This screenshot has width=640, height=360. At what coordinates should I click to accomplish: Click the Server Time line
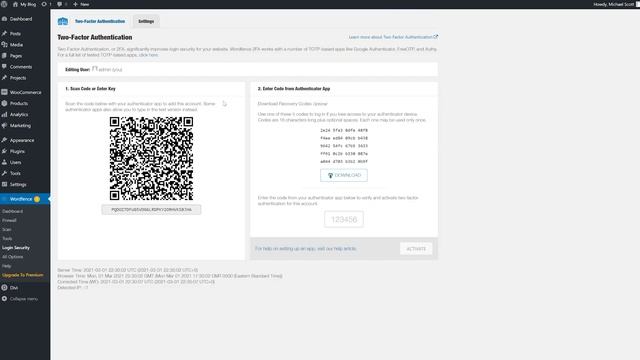(127, 270)
